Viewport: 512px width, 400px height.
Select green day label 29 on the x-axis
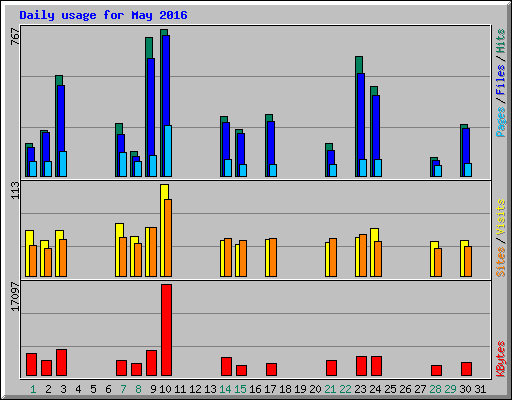[x=450, y=389]
